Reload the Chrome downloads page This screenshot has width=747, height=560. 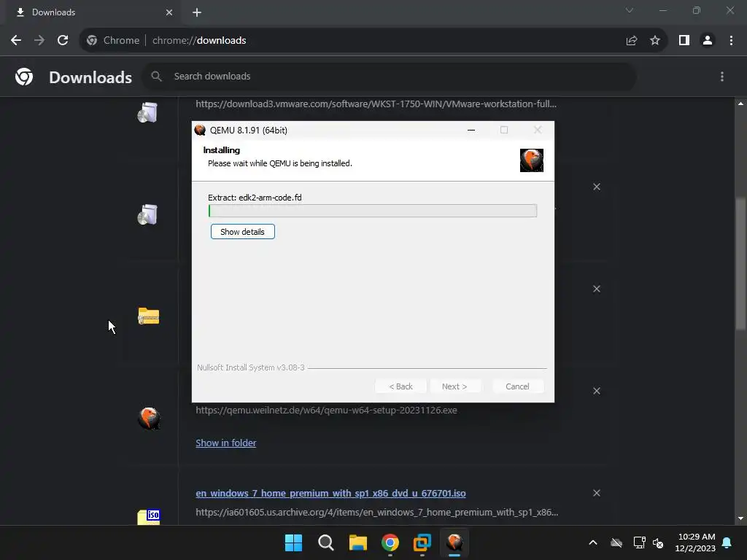[63, 41]
